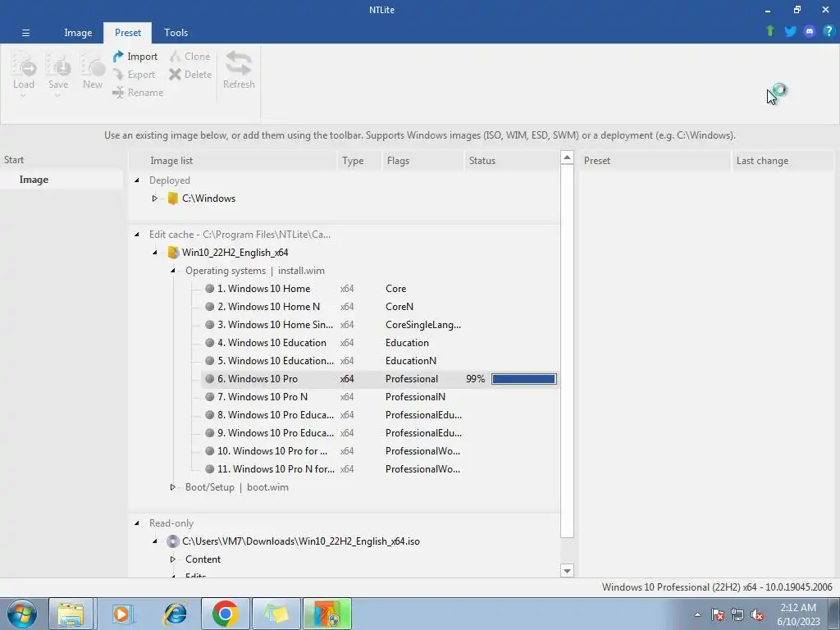This screenshot has height=630, width=840.
Task: Sort by Image list column header
Action: 233,161
